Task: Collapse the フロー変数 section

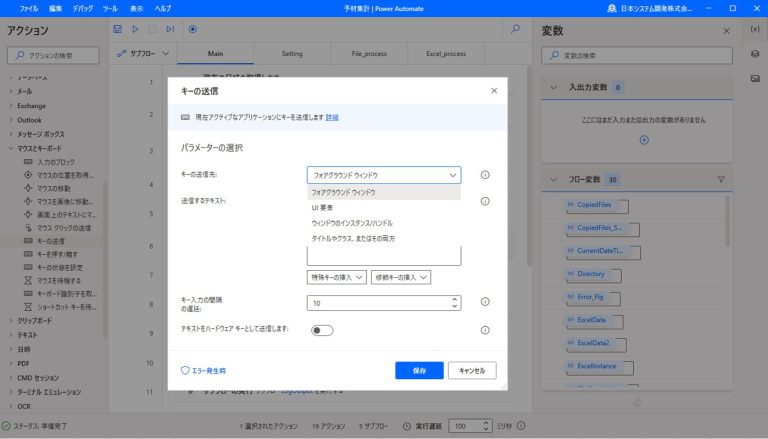Action: pos(553,179)
